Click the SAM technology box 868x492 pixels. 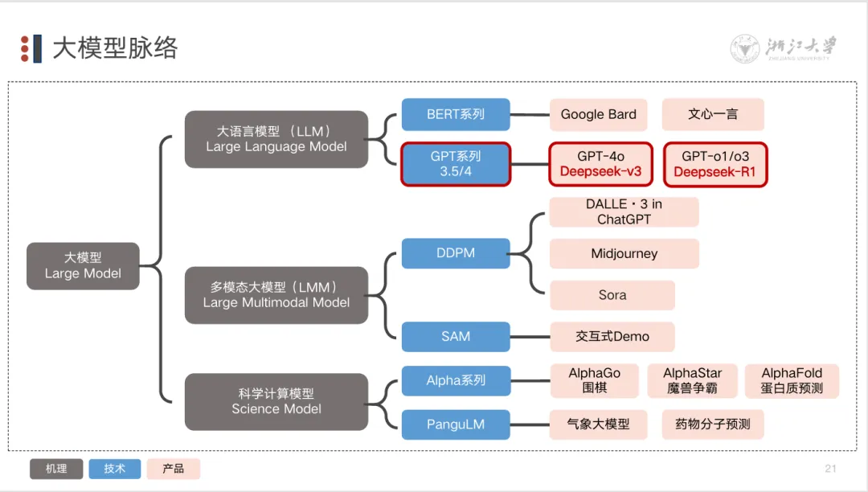point(456,337)
